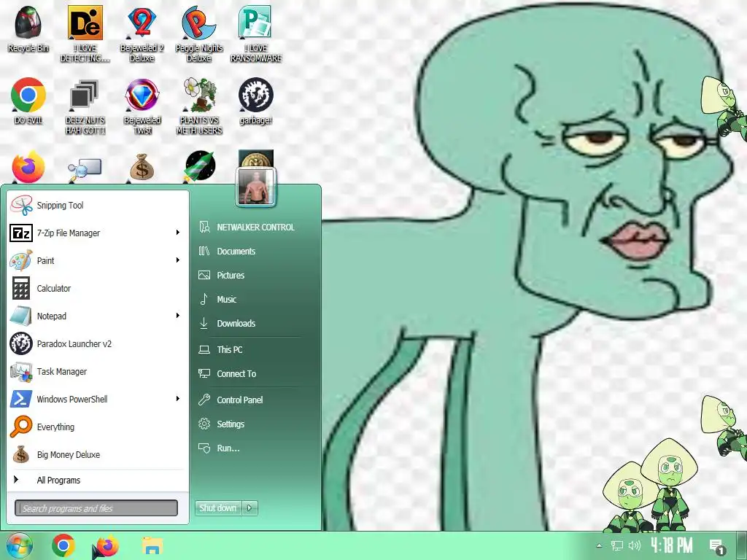Open NETWALKER CONTROL user folder
This screenshot has width=747, height=560.
tap(255, 227)
